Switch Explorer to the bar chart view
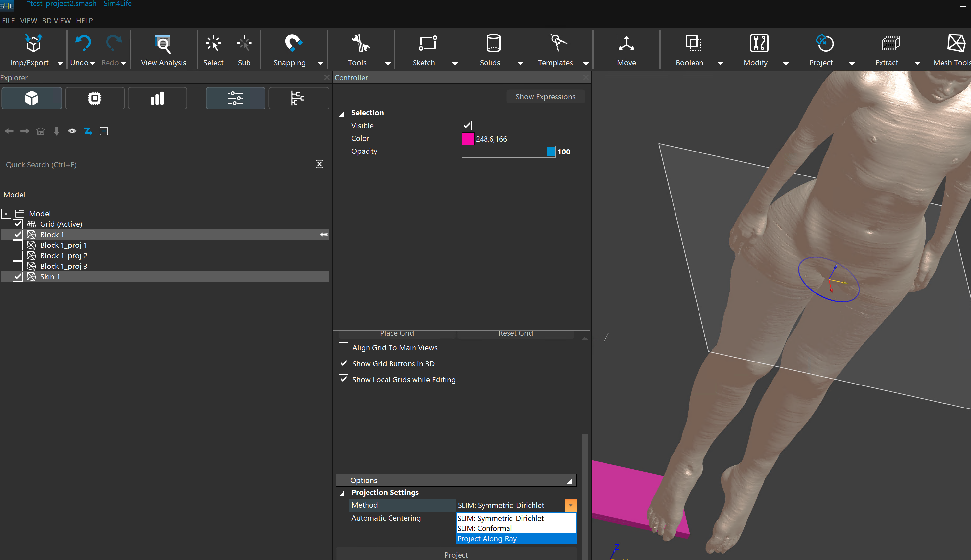This screenshot has width=971, height=560. [157, 98]
